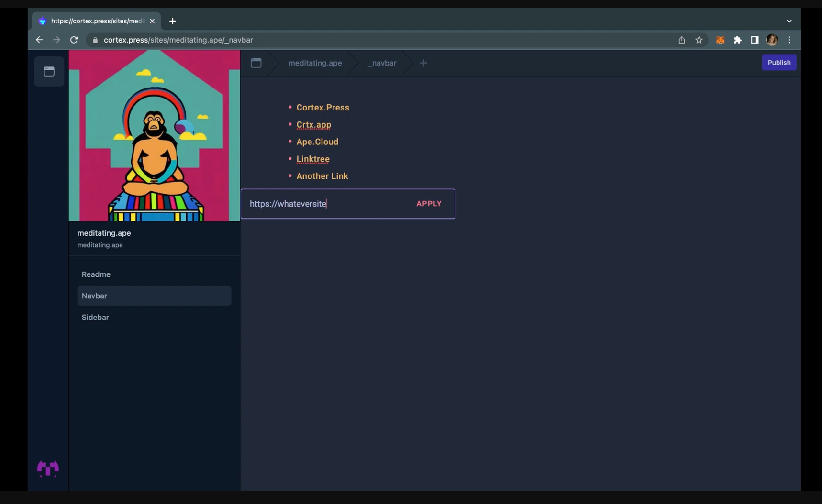
Task: Select the Navbar page in the sidebar
Action: point(154,296)
